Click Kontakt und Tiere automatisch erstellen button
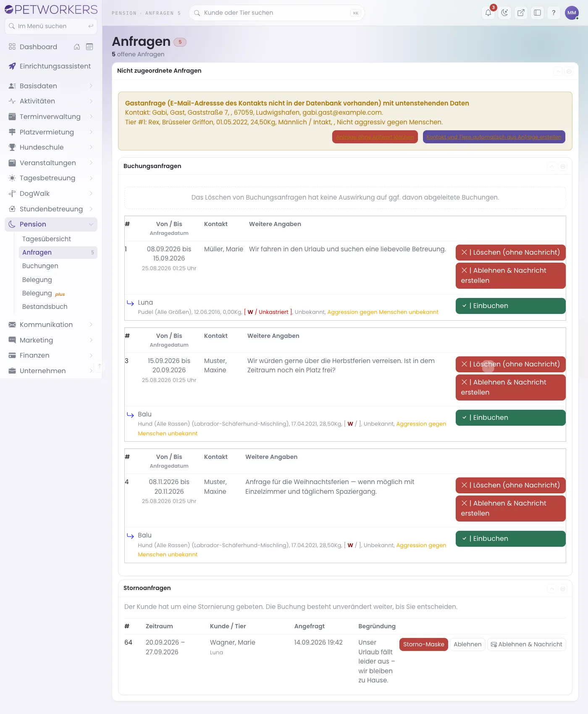The image size is (588, 714). tap(494, 137)
